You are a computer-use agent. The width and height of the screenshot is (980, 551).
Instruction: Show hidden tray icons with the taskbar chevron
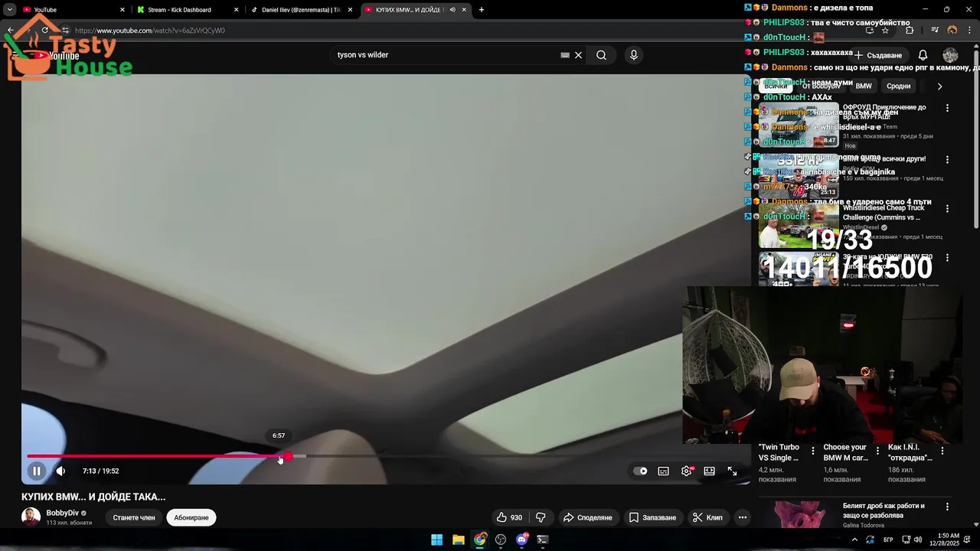(x=854, y=540)
